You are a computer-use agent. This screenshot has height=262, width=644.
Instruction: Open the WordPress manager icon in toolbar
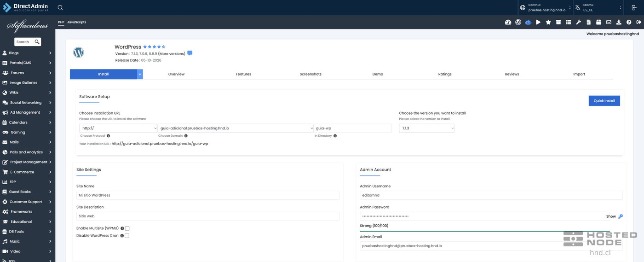518,22
